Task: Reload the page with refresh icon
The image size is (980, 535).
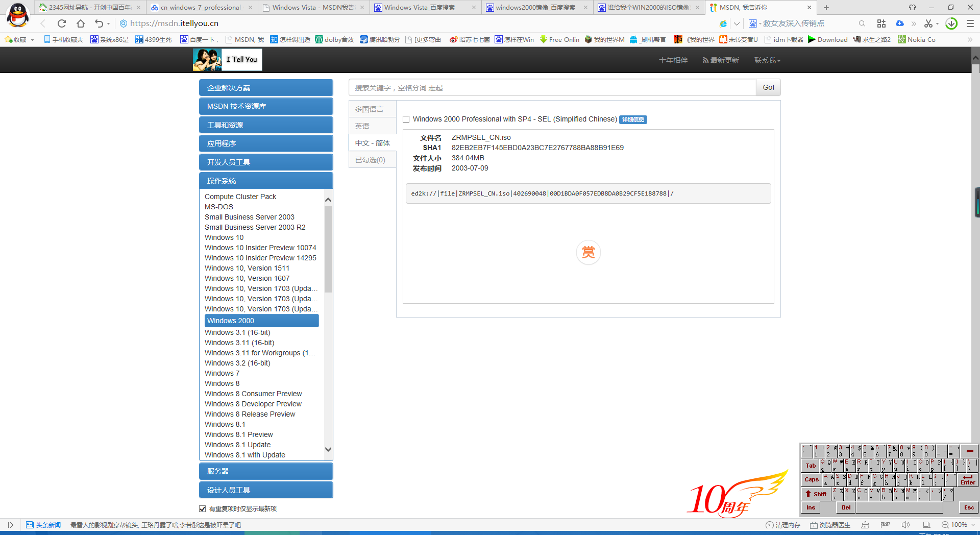Action: pyautogui.click(x=62, y=23)
